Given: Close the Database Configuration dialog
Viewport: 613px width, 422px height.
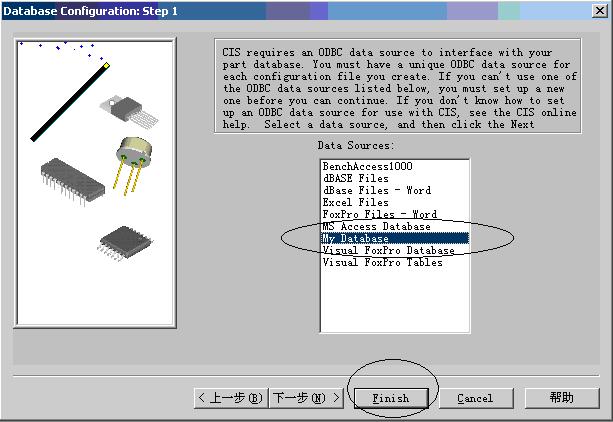Looking at the screenshot, I should coord(600,11).
